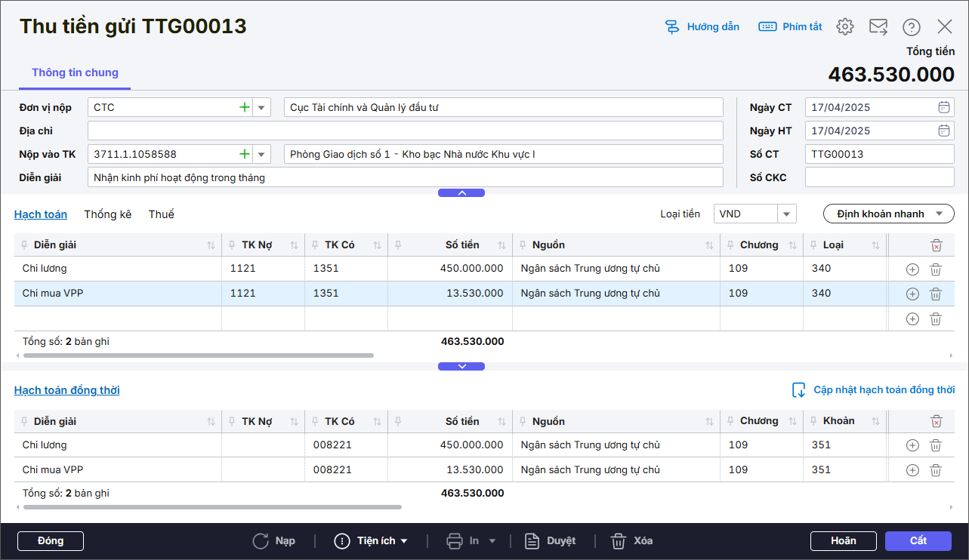The image size is (969, 560).
Task: Click the Diễn giải input field
Action: point(406,178)
